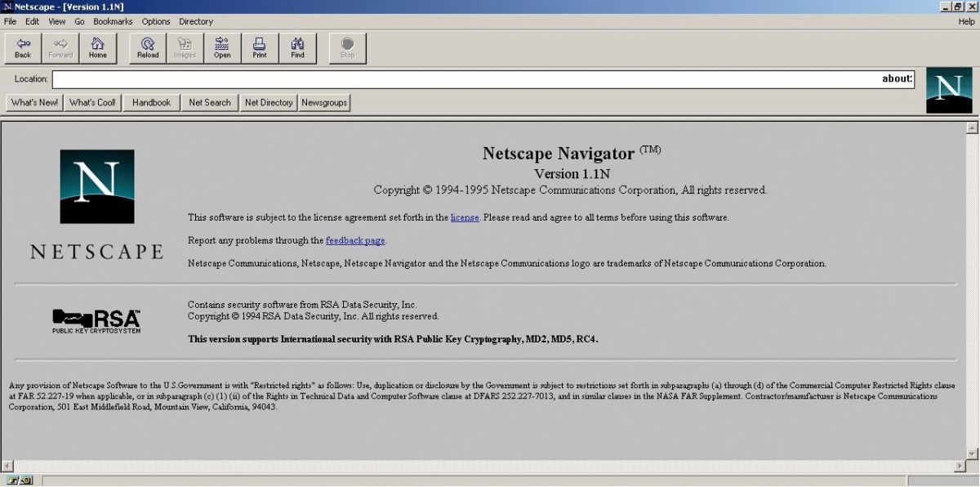Minimize the Netscape window

pos(946,7)
